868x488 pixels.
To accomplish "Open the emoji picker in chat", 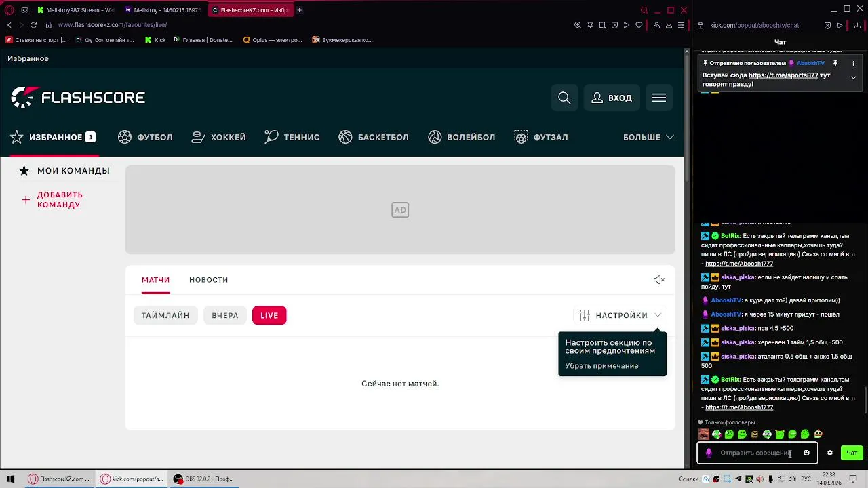I will 806,453.
